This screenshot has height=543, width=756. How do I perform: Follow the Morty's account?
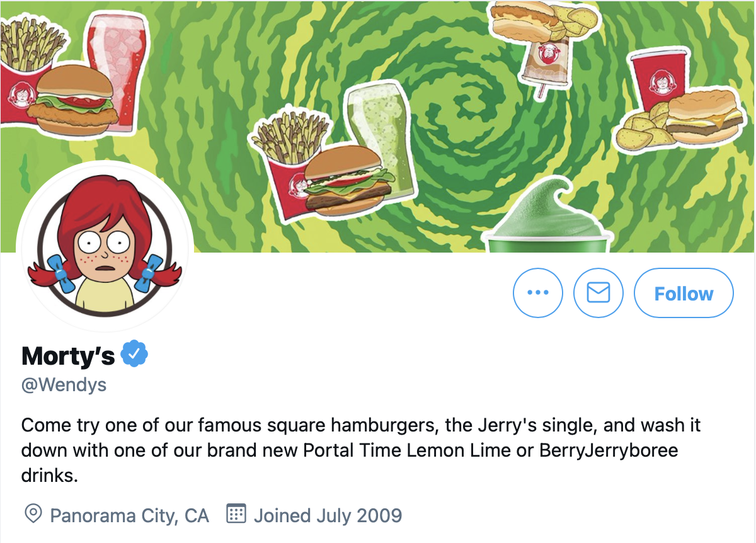pos(683,293)
